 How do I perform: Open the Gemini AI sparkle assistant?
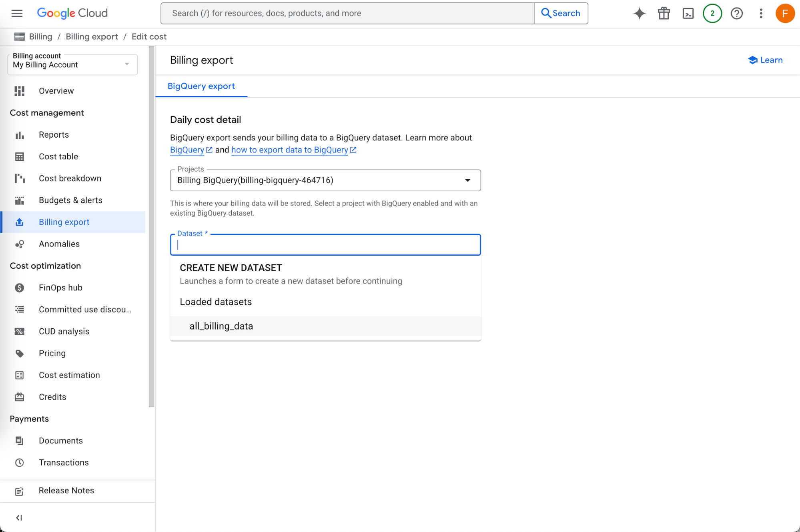(x=640, y=13)
